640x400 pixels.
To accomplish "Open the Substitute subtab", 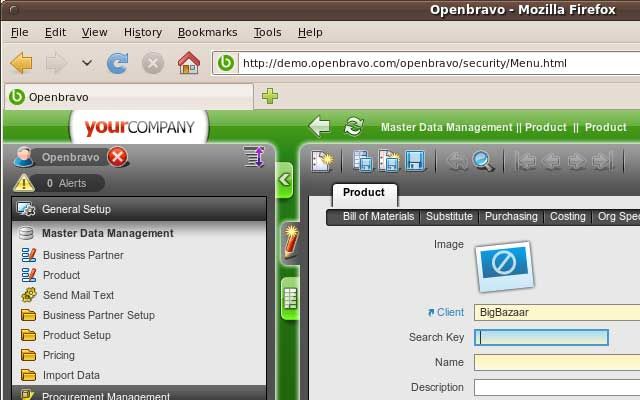I will (449, 216).
